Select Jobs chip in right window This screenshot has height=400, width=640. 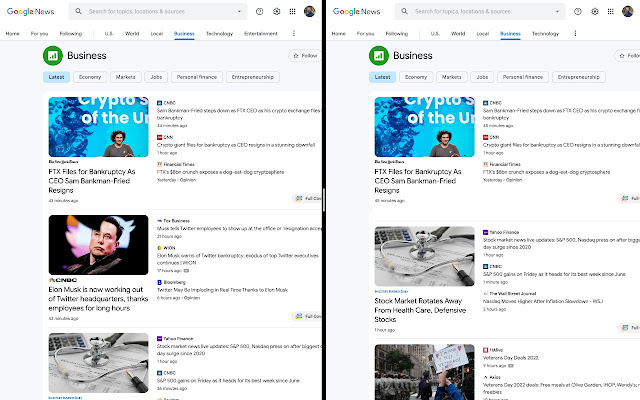coord(482,77)
